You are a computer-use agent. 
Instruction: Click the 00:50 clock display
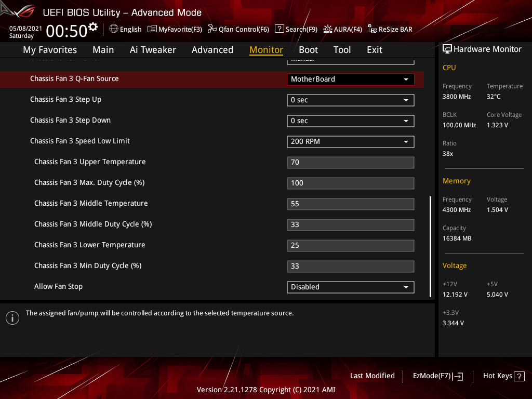point(66,31)
